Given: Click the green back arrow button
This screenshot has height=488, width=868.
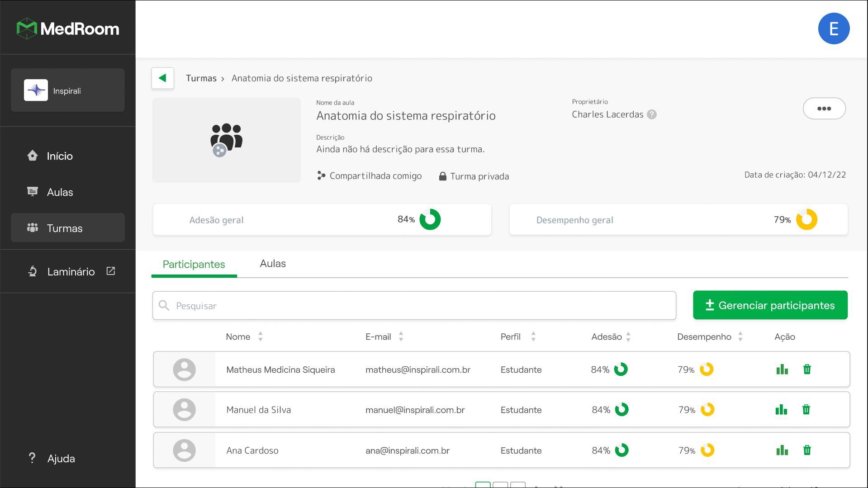Looking at the screenshot, I should 163,78.
